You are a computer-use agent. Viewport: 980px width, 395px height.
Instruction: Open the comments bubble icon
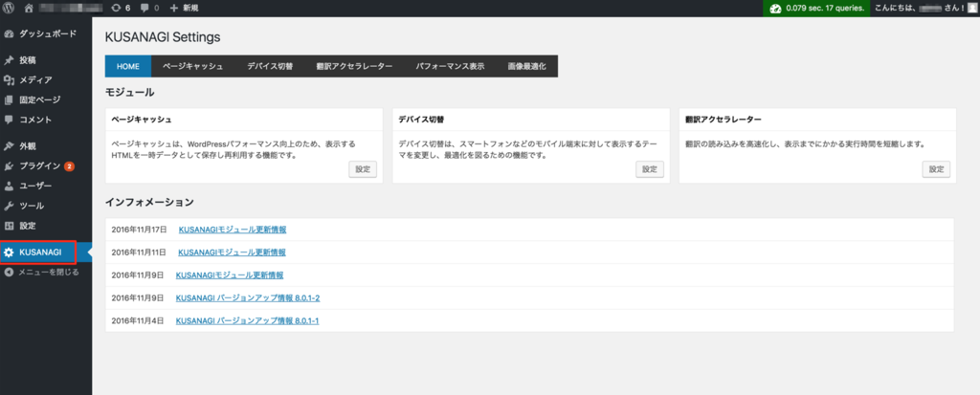click(145, 8)
